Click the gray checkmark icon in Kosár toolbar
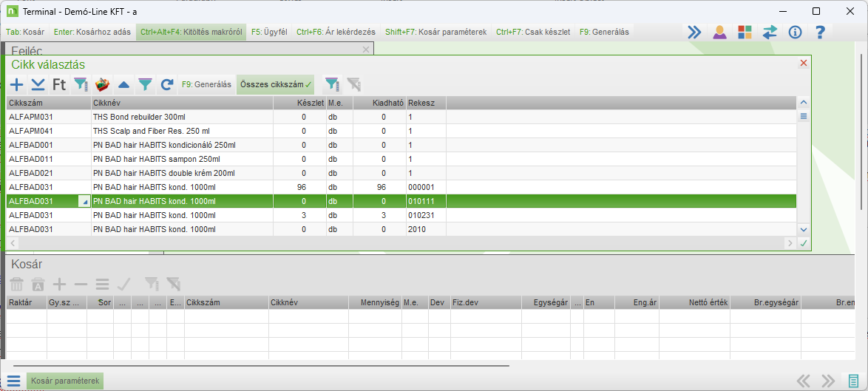Viewport: 868px width, 391px height. 123,285
